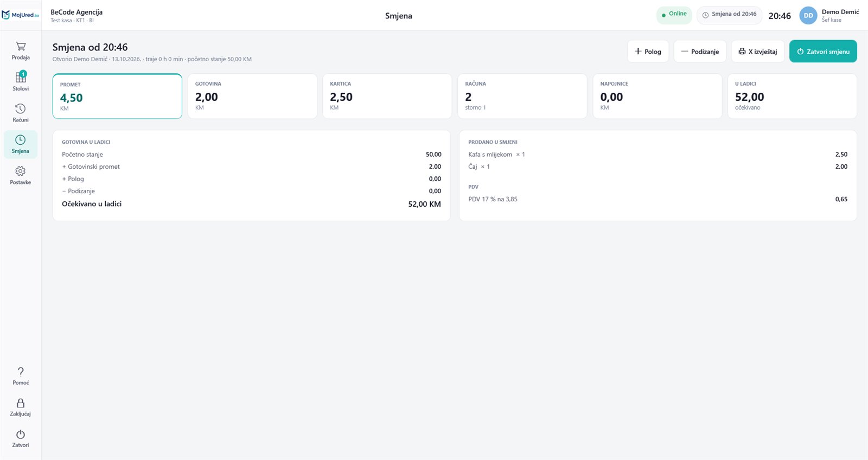The image size is (868, 460).
Task: Open the Računi history icon
Action: point(21,108)
